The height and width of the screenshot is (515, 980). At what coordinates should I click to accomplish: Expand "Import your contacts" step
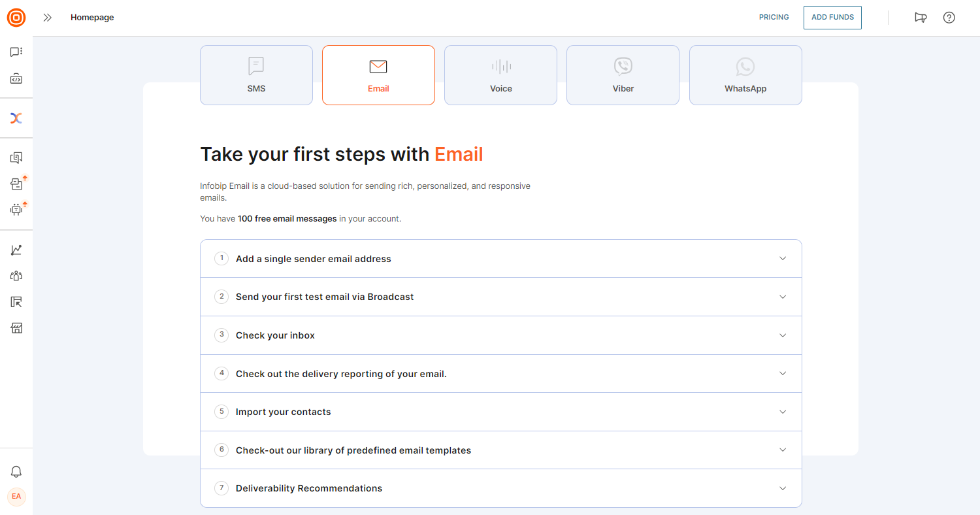click(x=500, y=412)
